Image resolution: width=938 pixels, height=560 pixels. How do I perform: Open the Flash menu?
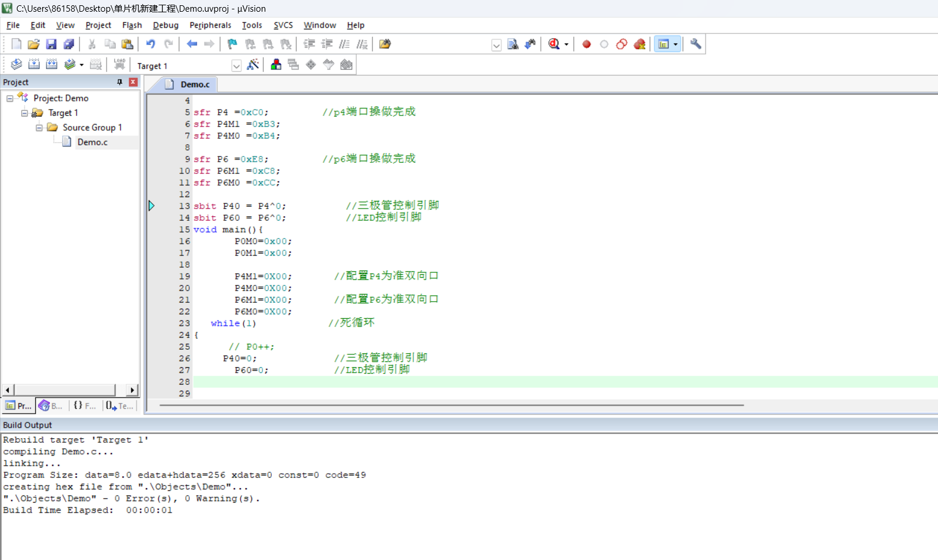[x=132, y=25]
